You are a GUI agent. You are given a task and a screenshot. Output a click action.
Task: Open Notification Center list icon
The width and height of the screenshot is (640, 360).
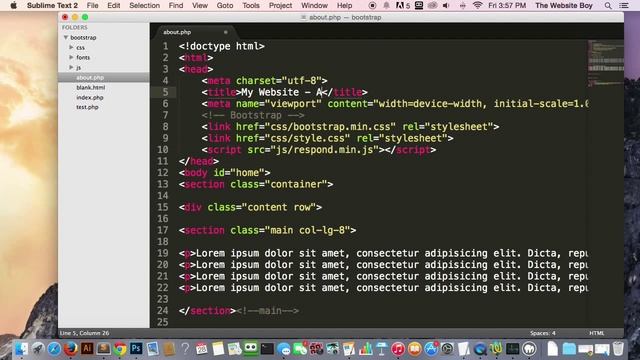(624, 6)
